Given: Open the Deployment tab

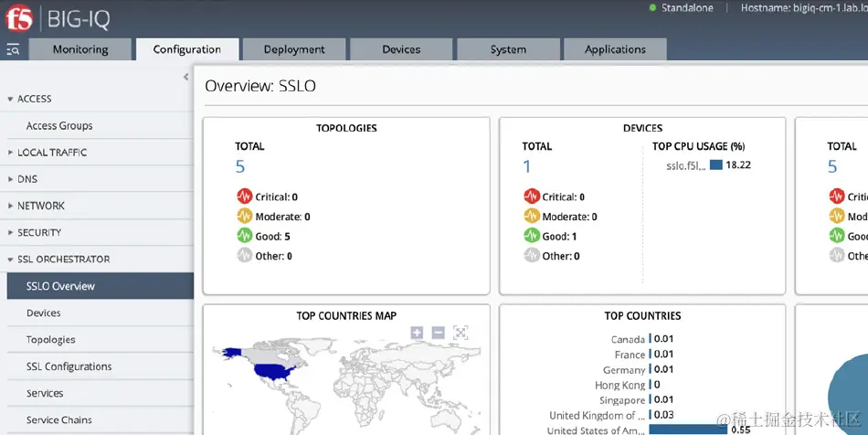Looking at the screenshot, I should point(294,49).
